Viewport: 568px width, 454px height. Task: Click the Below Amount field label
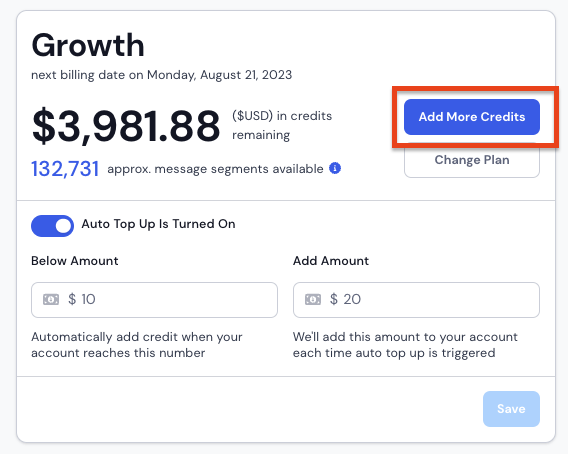(75, 261)
